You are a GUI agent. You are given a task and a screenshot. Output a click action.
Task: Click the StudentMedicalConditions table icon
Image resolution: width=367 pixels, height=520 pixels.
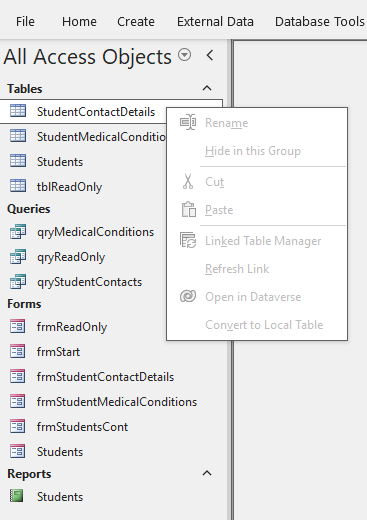18,136
